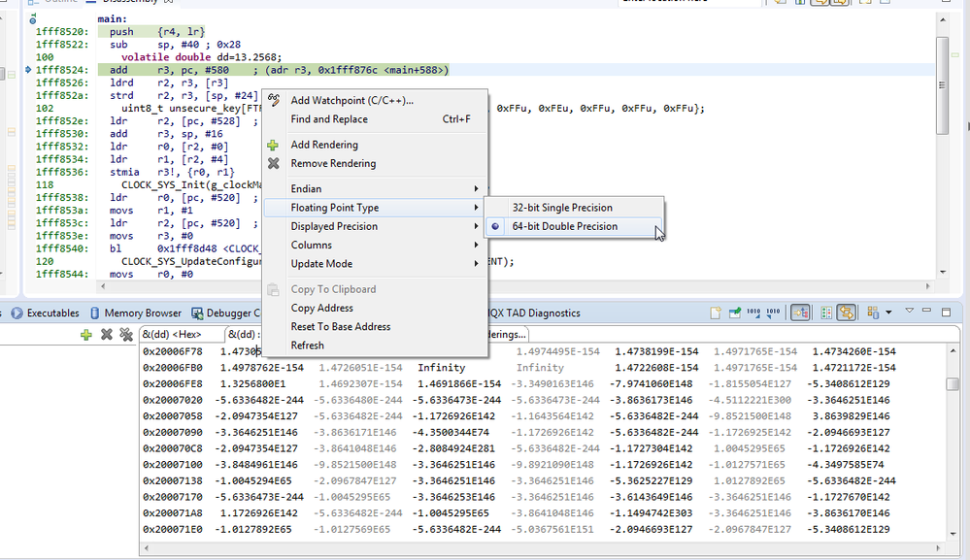Open the New Renderings tab
970x560 pixels.
click(x=507, y=334)
